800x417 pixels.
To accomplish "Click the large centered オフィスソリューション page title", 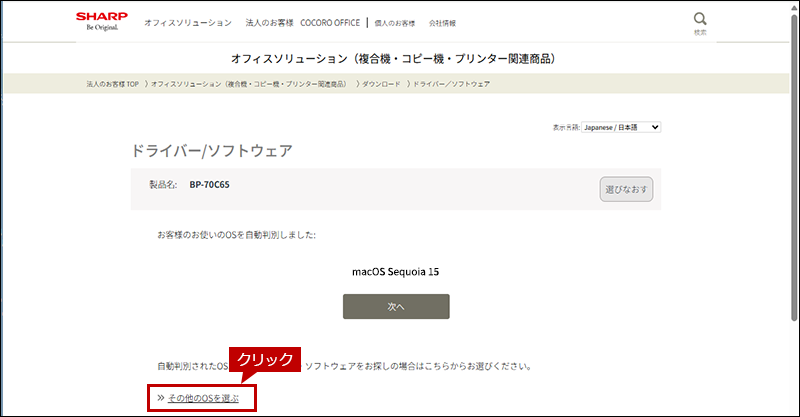I will point(400,58).
